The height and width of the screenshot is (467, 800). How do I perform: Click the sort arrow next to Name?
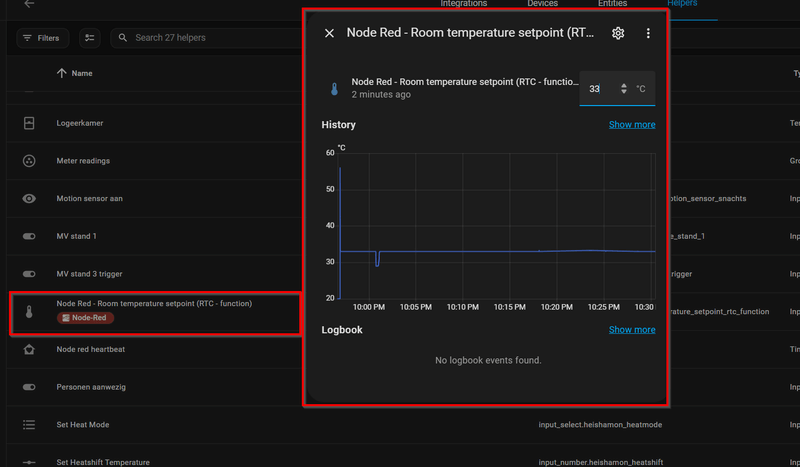coord(61,73)
